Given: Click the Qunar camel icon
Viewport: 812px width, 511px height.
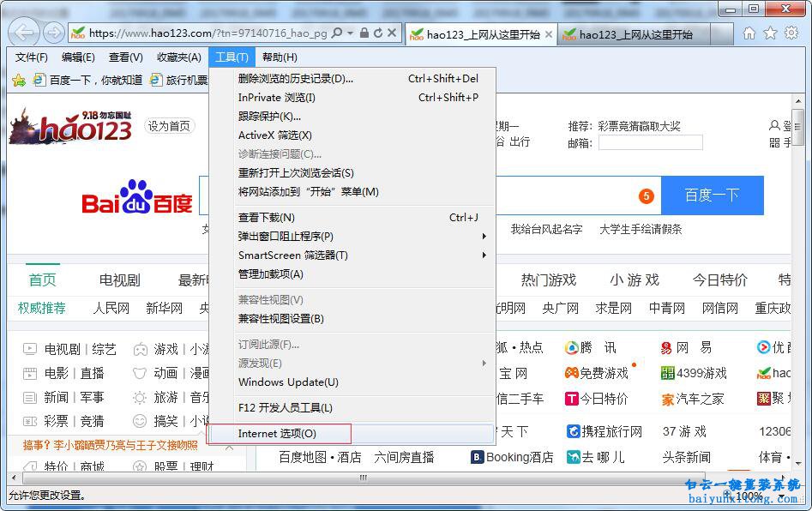Looking at the screenshot, I should tap(574, 457).
